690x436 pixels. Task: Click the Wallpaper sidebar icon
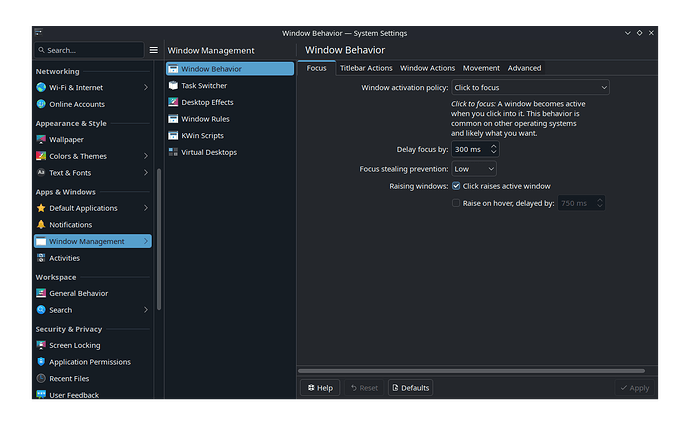[41, 140]
